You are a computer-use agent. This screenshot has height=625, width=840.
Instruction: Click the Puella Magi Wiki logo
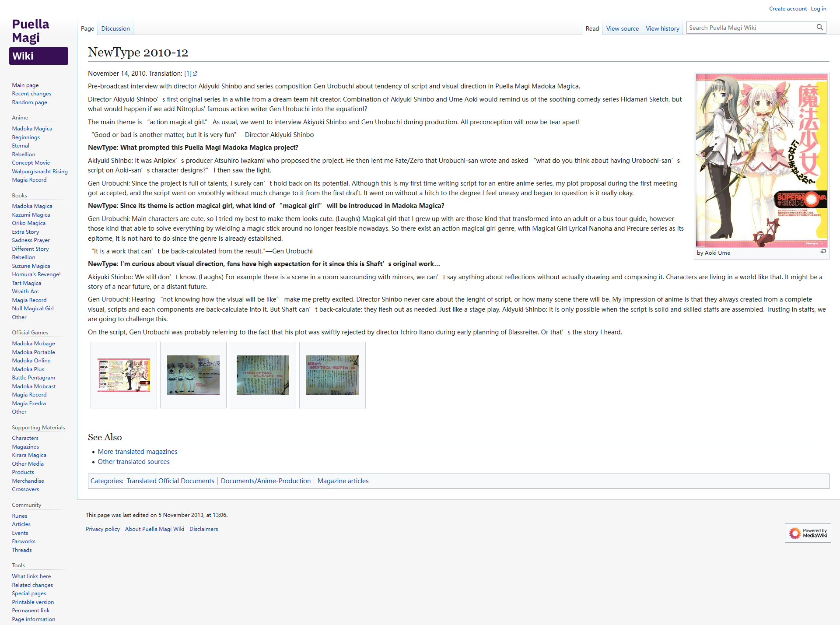coord(38,41)
